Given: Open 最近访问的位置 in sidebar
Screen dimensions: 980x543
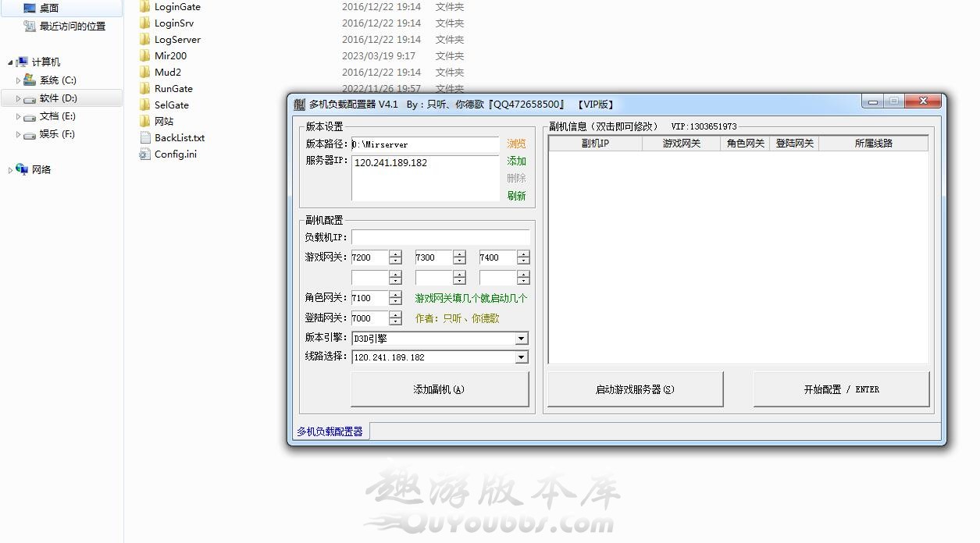Looking at the screenshot, I should click(x=72, y=27).
